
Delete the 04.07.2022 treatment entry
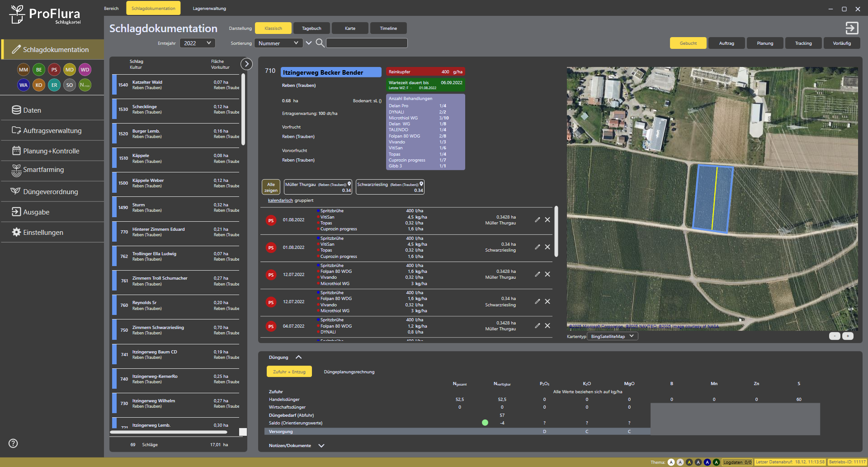coord(547,326)
